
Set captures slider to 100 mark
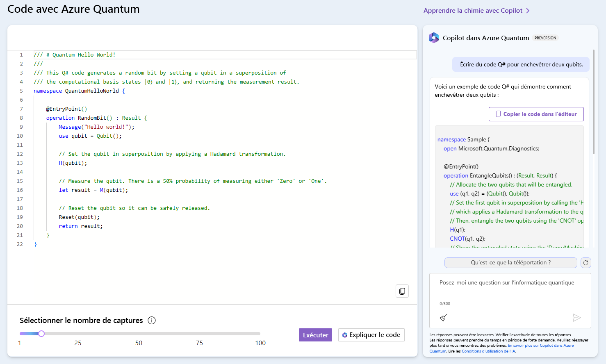coord(260,334)
